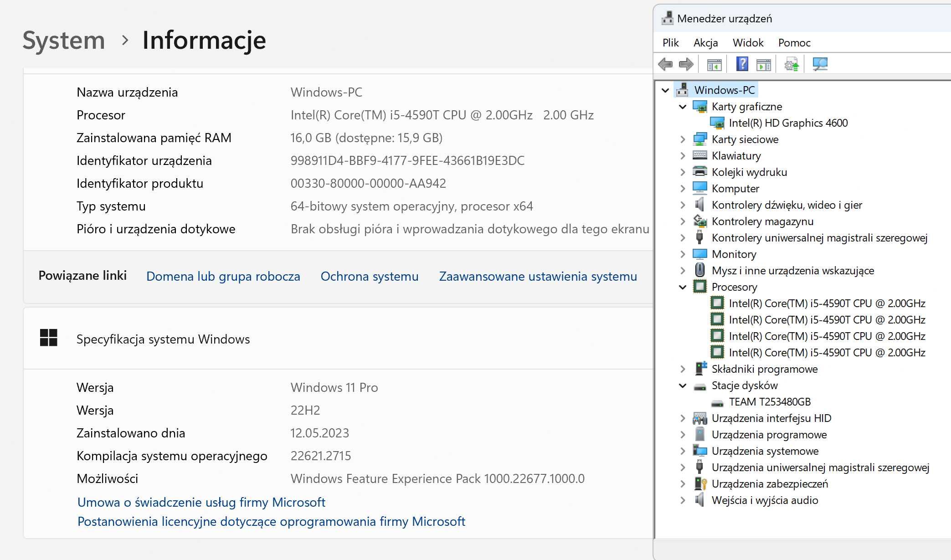Select the last Intel Core i5-4590T processor entry
The width and height of the screenshot is (951, 560).
827,352
